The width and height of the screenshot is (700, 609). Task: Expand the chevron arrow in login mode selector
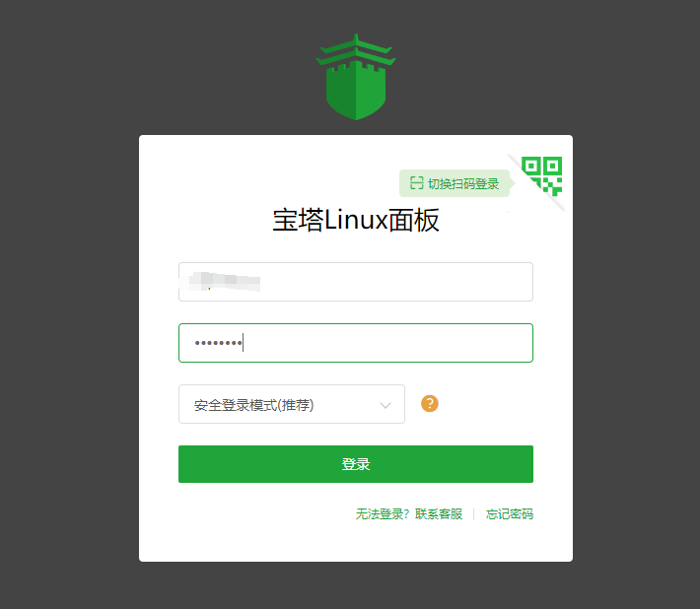[x=385, y=405]
